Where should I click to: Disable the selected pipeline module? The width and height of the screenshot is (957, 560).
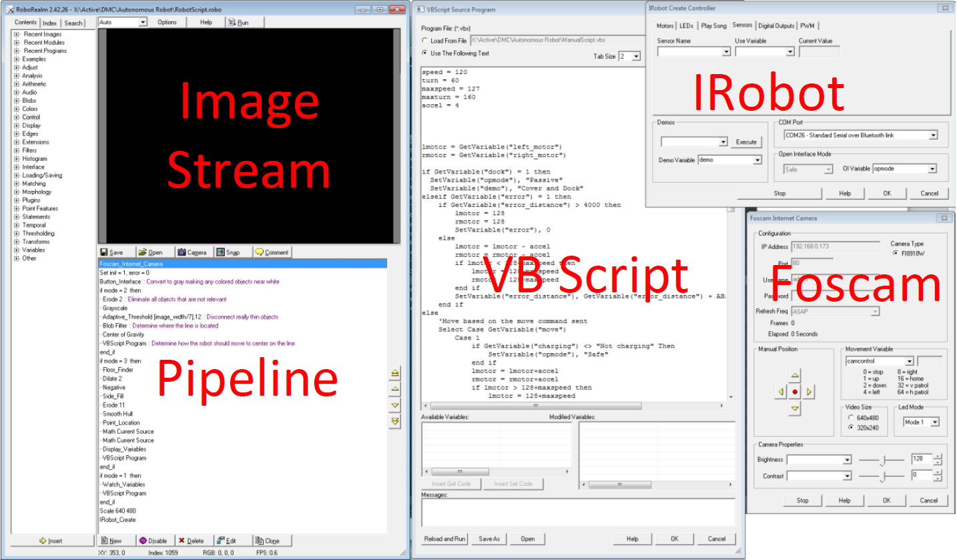tap(153, 541)
